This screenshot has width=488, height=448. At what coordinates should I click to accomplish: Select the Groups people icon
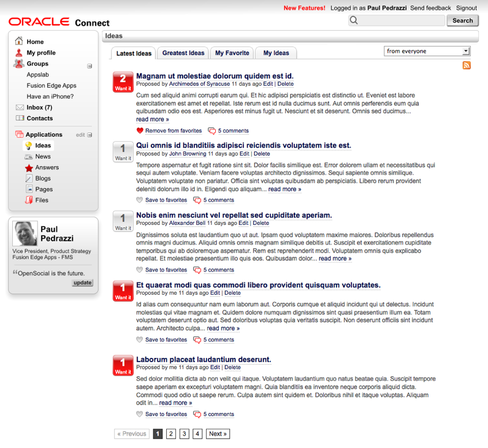click(19, 64)
